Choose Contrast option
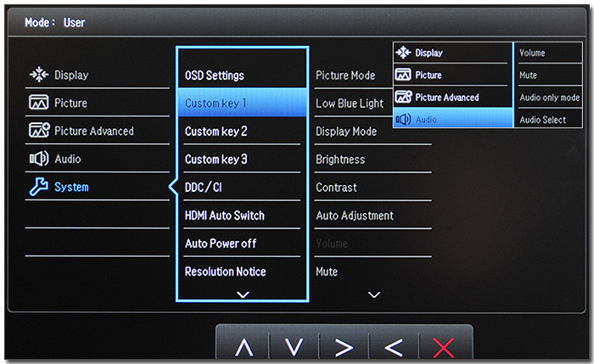The image size is (594, 364). click(336, 188)
